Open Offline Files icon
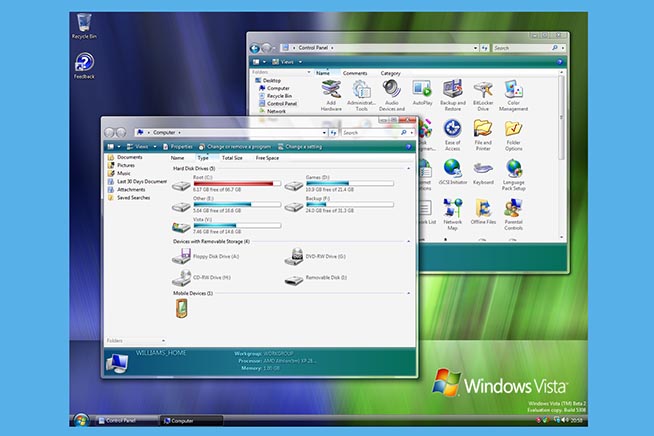This screenshot has width=654, height=436. click(483, 212)
